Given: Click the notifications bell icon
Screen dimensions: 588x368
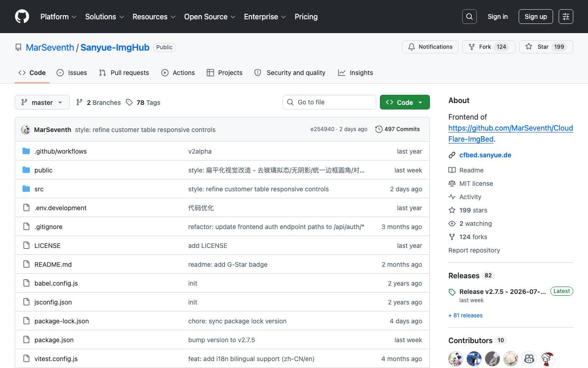Looking at the screenshot, I should 412,47.
